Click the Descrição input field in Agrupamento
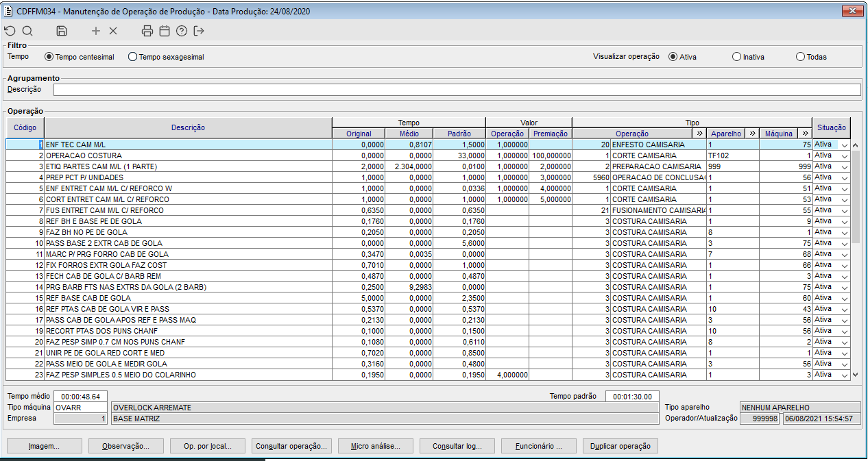This screenshot has width=868, height=461. click(457, 90)
